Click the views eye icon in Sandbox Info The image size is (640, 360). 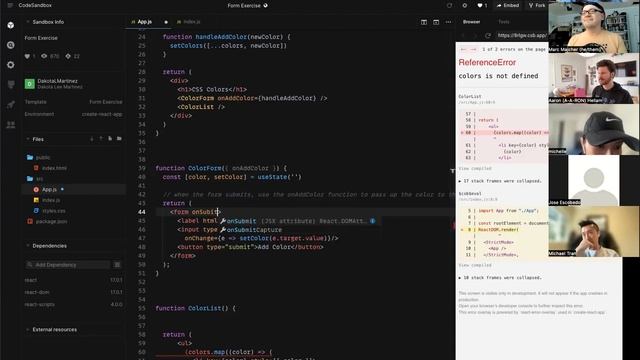pos(44,56)
